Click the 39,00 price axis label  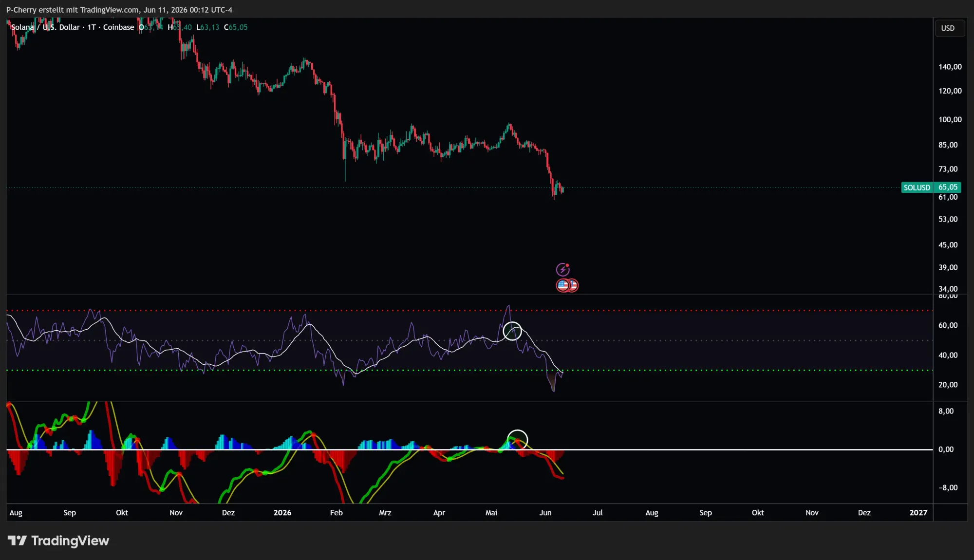pyautogui.click(x=948, y=267)
